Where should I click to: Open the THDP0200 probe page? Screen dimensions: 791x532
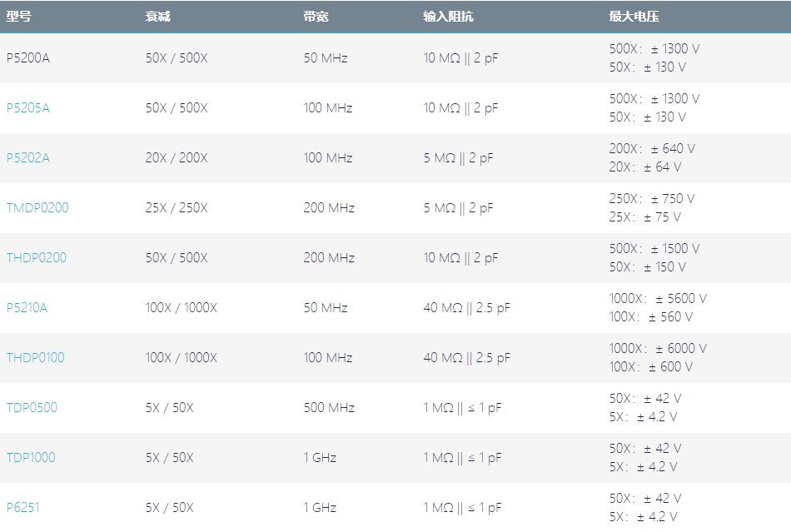click(x=37, y=258)
